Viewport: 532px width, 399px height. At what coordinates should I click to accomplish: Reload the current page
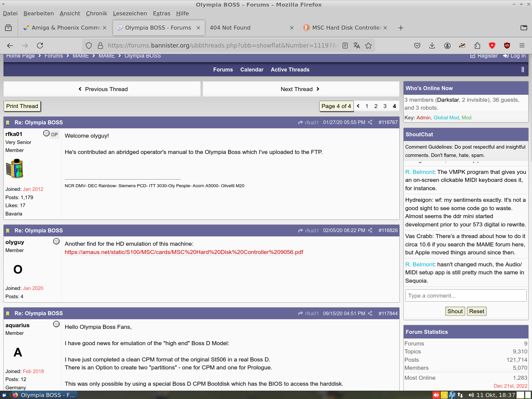coord(40,46)
